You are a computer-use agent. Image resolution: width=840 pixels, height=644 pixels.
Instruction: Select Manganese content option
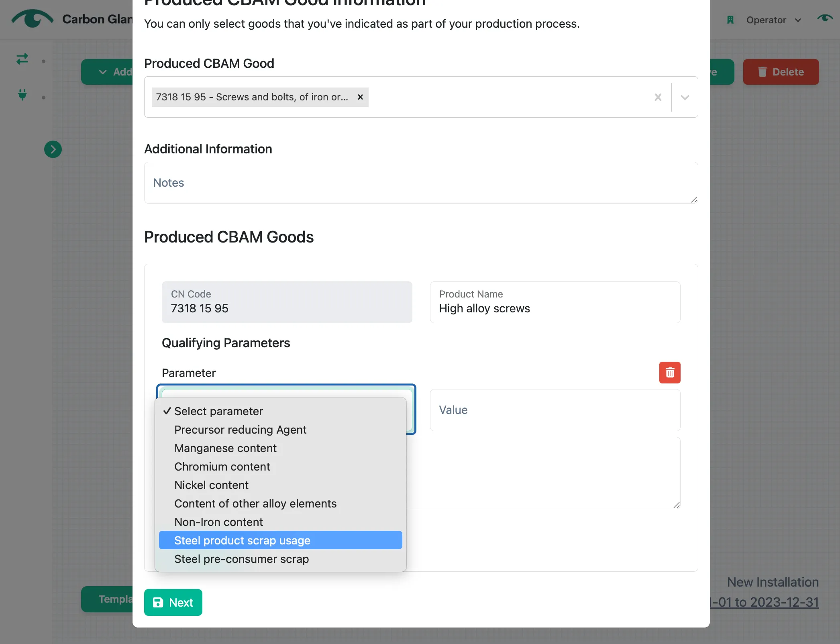280,448
